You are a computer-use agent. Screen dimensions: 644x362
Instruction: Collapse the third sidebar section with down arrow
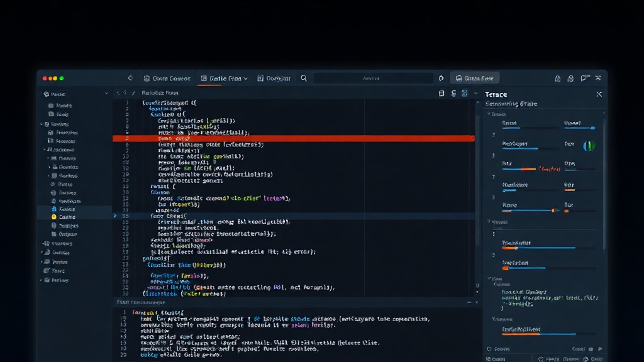pos(42,124)
